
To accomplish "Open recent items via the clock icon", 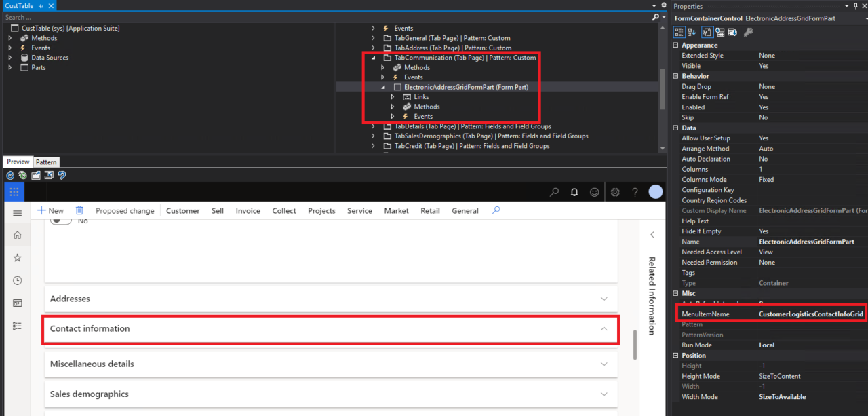I will [18, 280].
